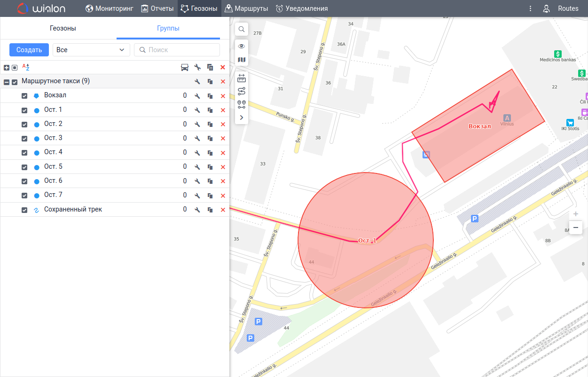Zoom in on map with plus button
The height and width of the screenshot is (377, 588).
tap(576, 214)
